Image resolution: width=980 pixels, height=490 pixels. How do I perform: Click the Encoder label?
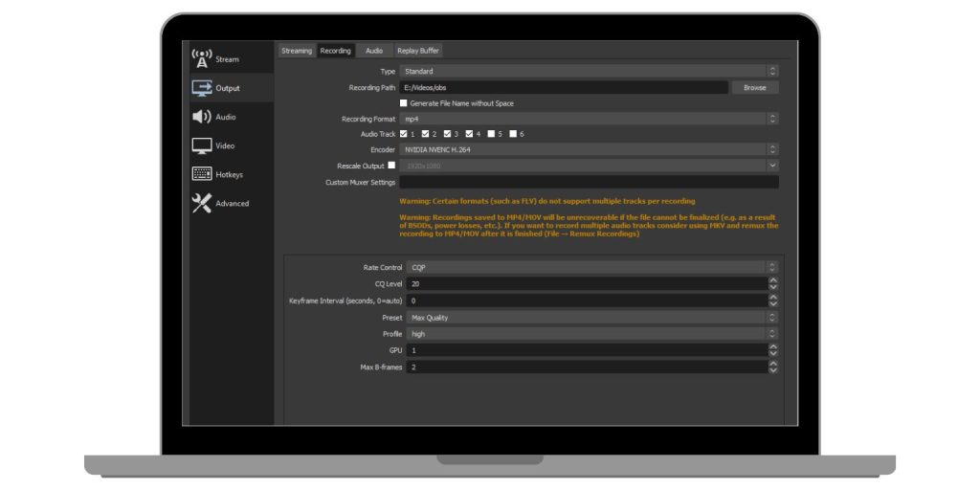383,150
